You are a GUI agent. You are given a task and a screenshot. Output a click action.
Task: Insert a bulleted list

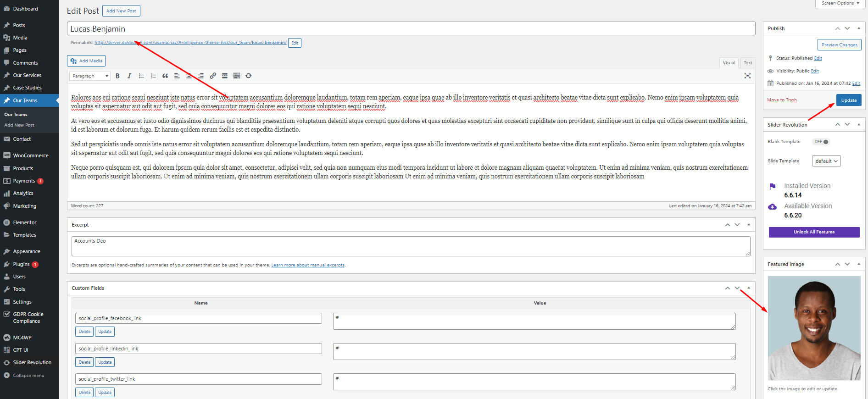point(141,76)
